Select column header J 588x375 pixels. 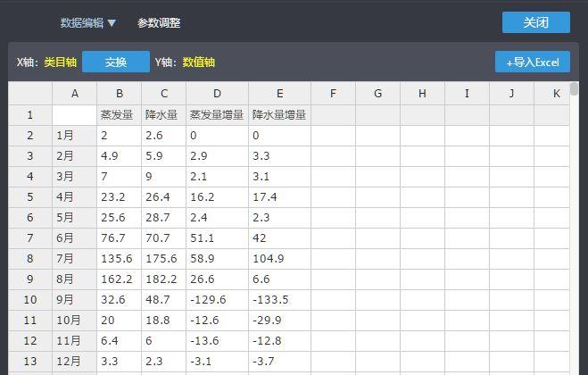511,94
